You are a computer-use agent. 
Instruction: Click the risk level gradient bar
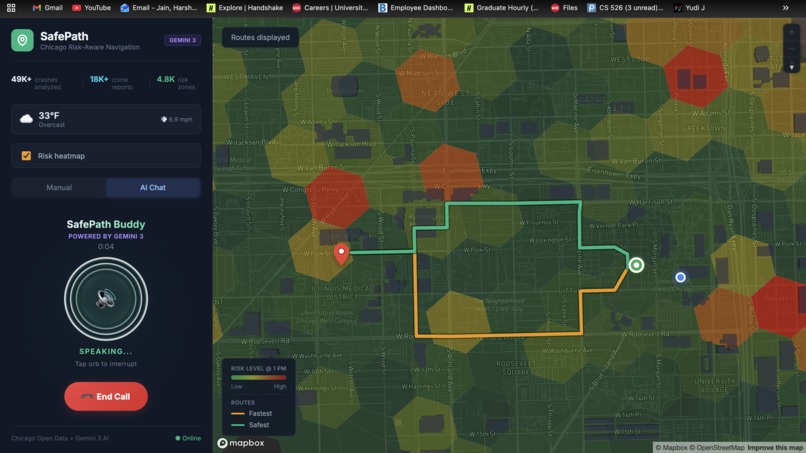[259, 378]
